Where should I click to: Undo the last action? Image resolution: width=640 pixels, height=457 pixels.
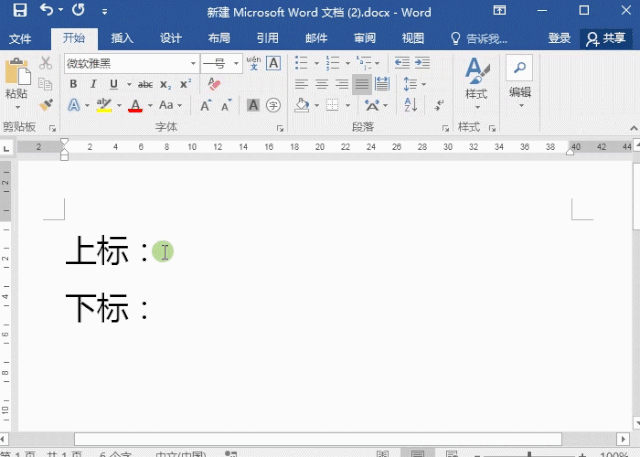[x=47, y=10]
